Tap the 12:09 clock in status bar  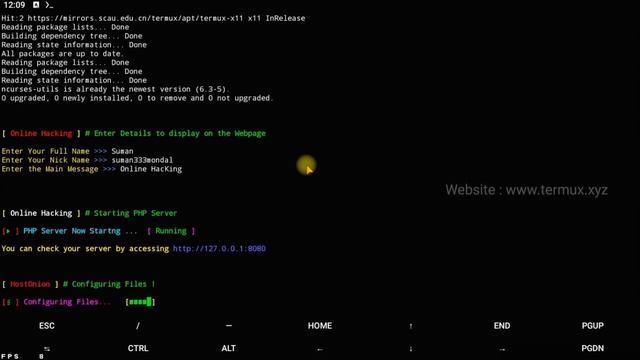(x=14, y=5)
